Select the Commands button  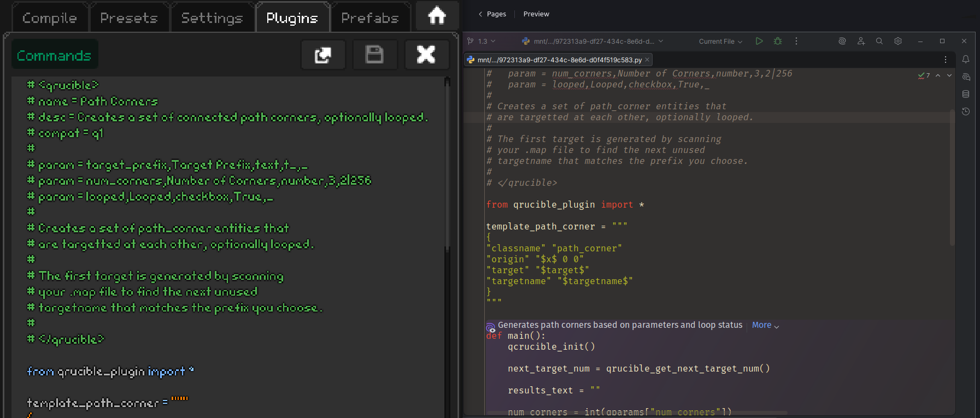click(54, 55)
